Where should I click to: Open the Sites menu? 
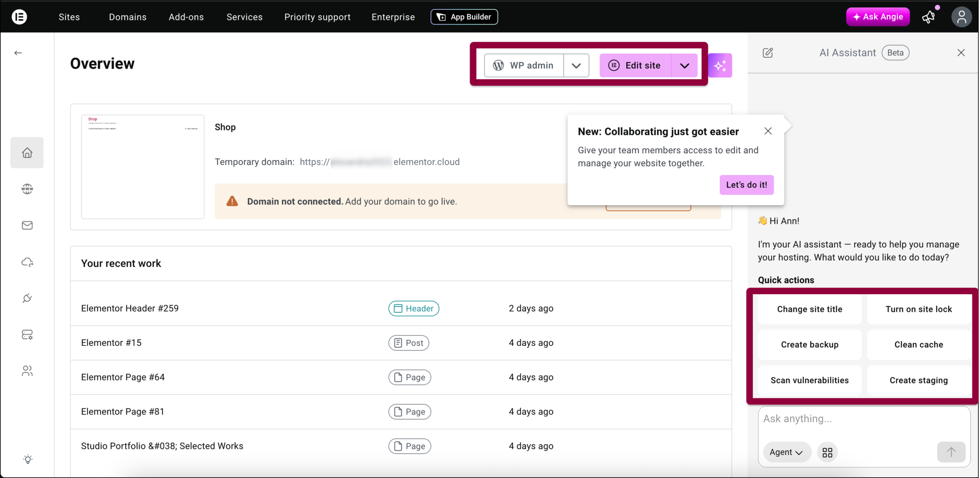coord(69,17)
